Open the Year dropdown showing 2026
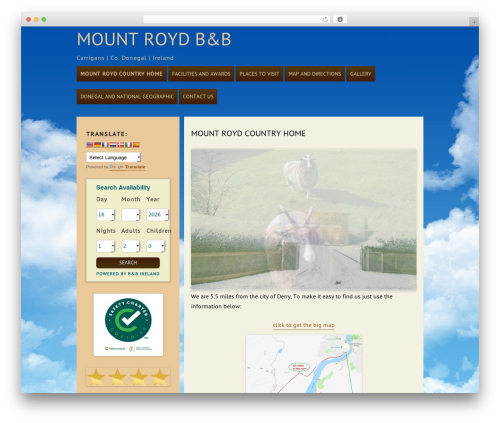The width and height of the screenshot is (500, 423). [x=157, y=215]
